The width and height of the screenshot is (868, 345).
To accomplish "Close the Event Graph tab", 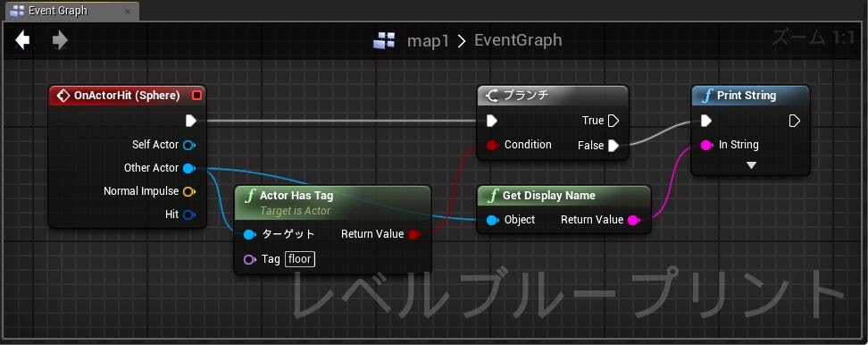I will (128, 11).
